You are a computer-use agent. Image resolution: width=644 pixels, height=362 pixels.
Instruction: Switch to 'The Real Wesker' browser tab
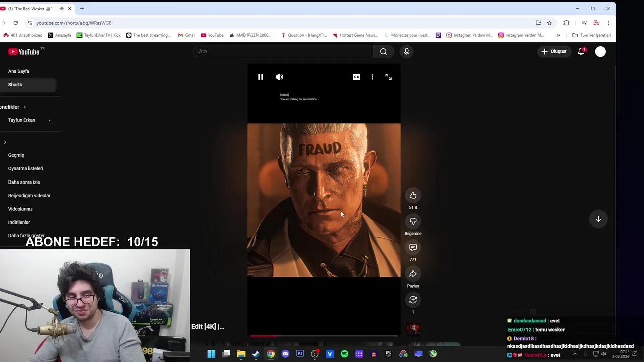(30, 8)
